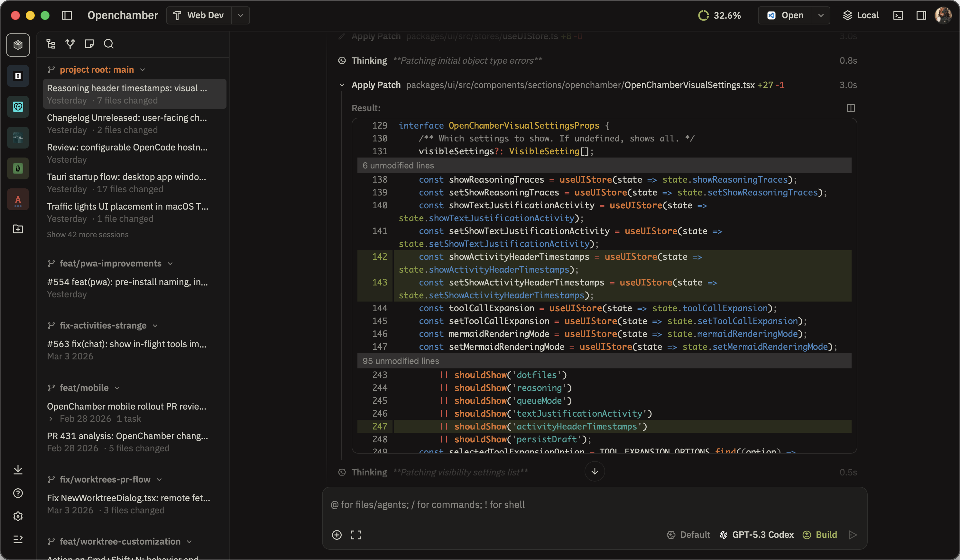Collapse the Apply Patch OpenChamberVisualSettings.tsx row
The image size is (960, 560).
coord(342,85)
